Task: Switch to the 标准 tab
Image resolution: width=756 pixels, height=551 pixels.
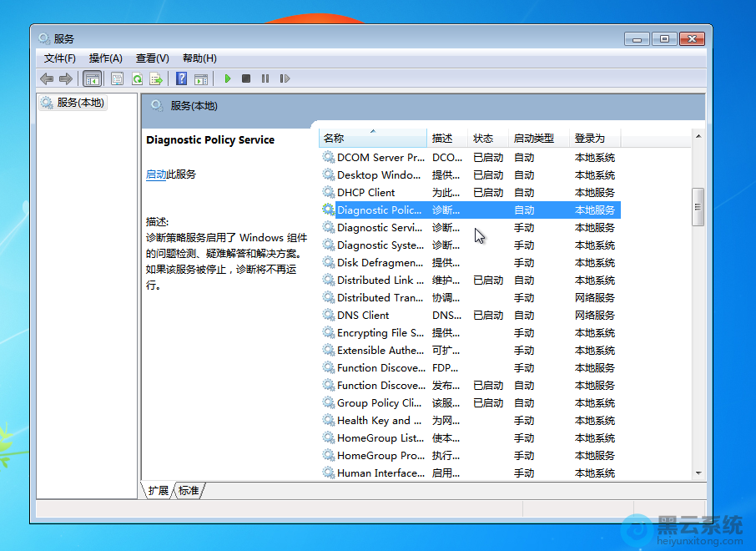Action: point(189,491)
